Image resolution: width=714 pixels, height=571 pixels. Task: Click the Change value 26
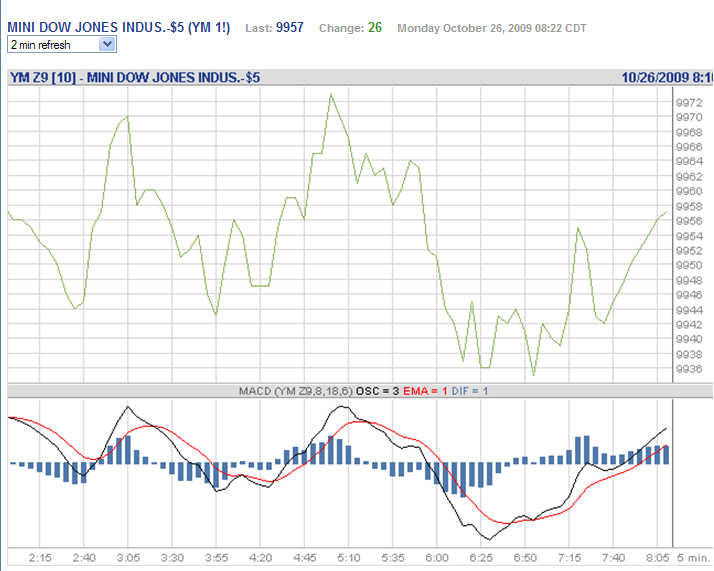pos(375,28)
